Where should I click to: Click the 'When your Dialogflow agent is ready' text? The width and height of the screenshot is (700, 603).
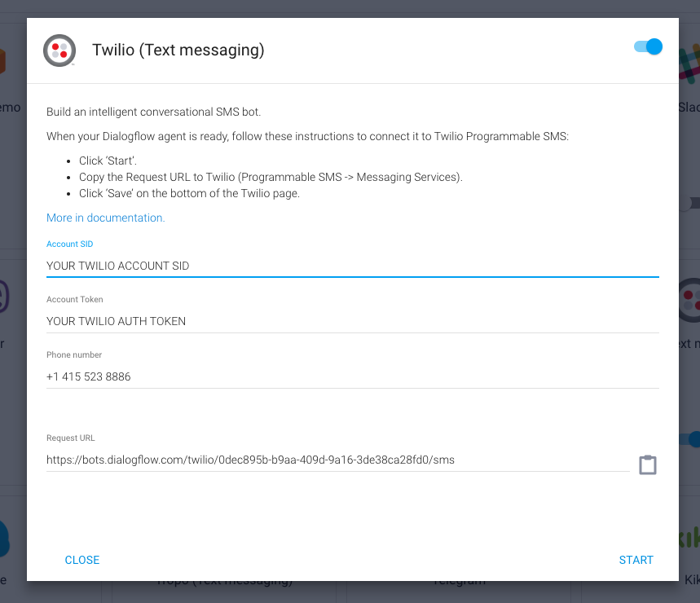[x=307, y=137]
